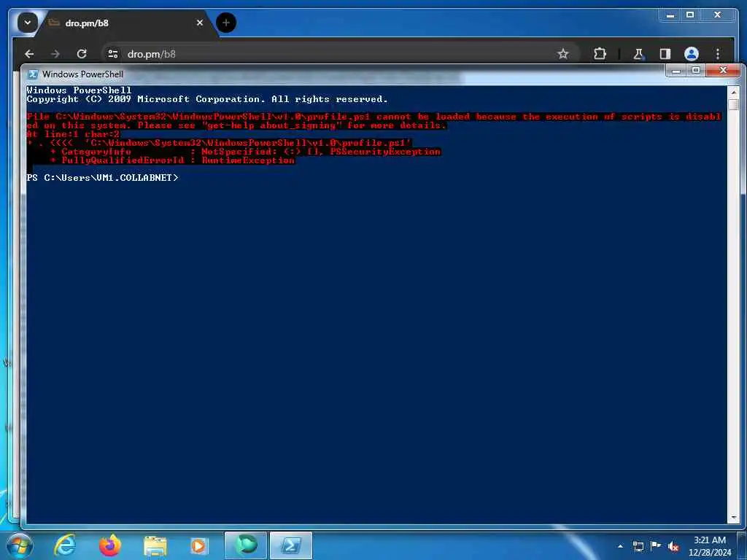Click PowerShell scrollbar up arrow
The image size is (747, 560).
pyautogui.click(x=734, y=92)
